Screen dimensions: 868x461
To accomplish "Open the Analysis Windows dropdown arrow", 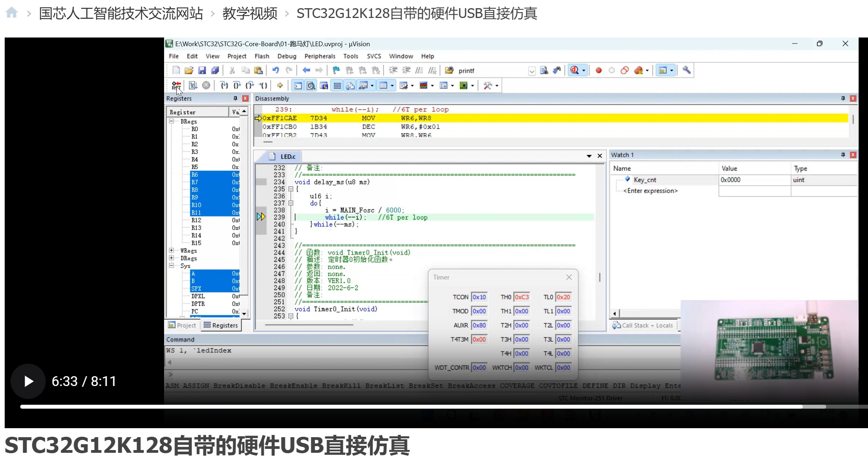I will 432,86.
